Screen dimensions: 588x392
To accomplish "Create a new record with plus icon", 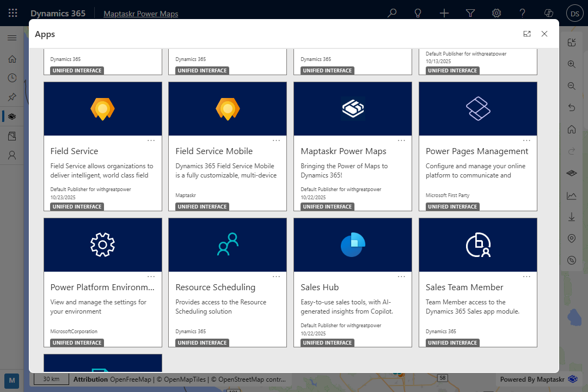I will 444,13.
